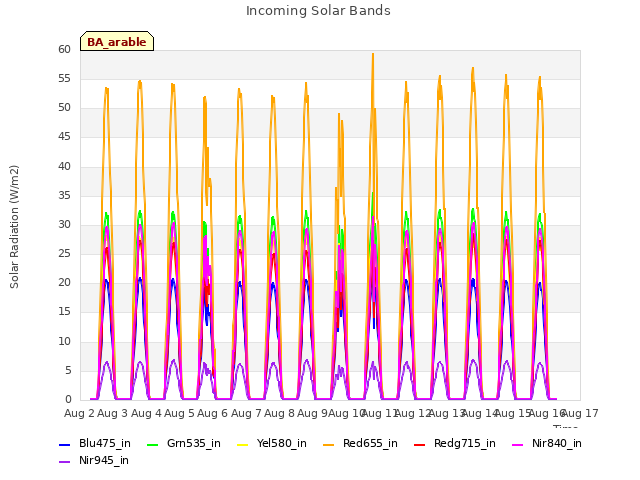This screenshot has width=640, height=480.
Task: Click the Aug 5 x-axis tick label
Action: [179, 413]
